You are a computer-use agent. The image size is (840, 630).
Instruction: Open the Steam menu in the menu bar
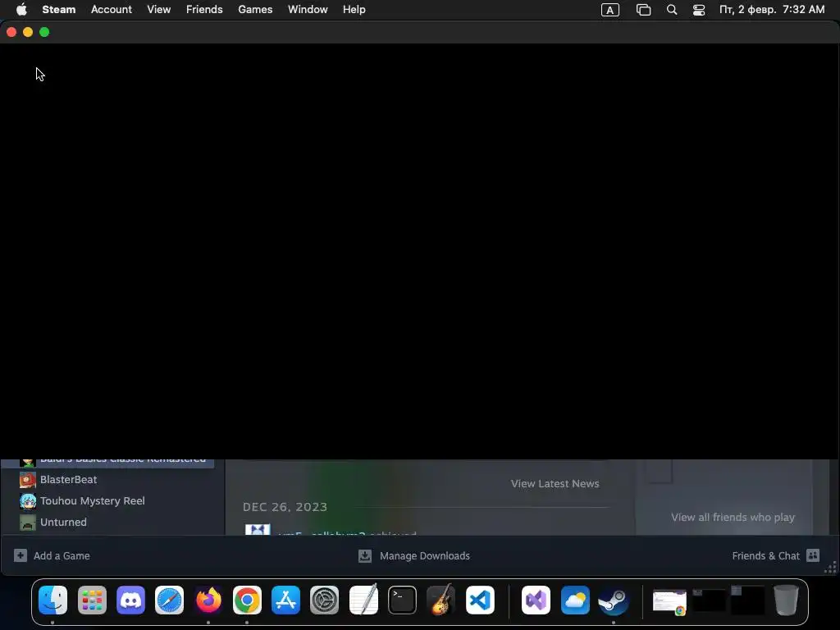click(x=59, y=10)
